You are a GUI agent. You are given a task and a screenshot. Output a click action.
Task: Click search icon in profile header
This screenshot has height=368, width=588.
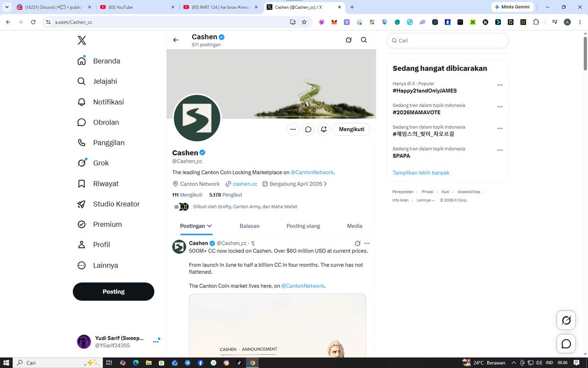(364, 40)
